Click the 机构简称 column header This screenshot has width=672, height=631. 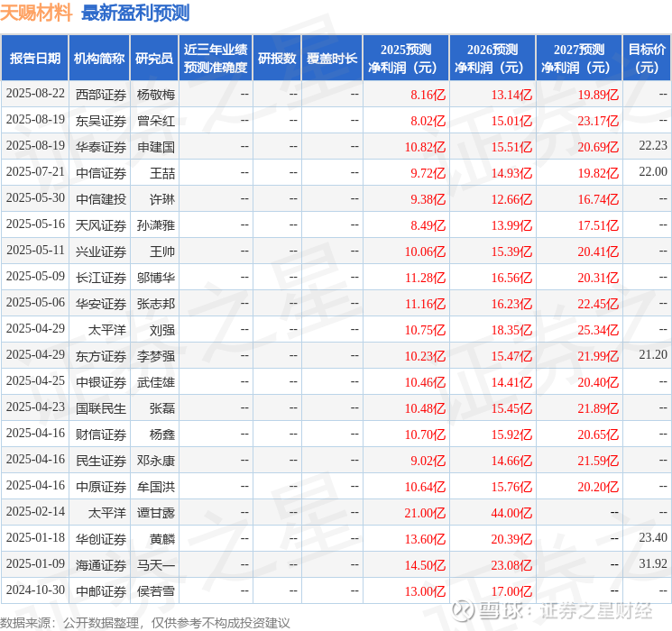tap(99, 59)
